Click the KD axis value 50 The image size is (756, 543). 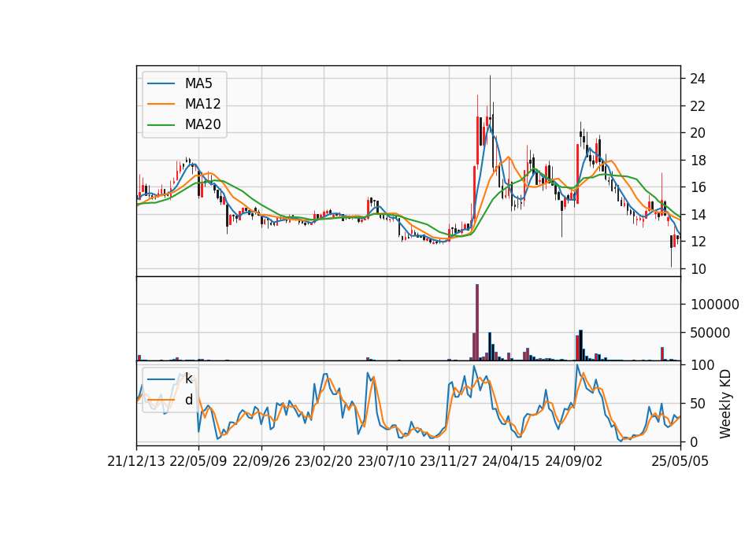698,404
